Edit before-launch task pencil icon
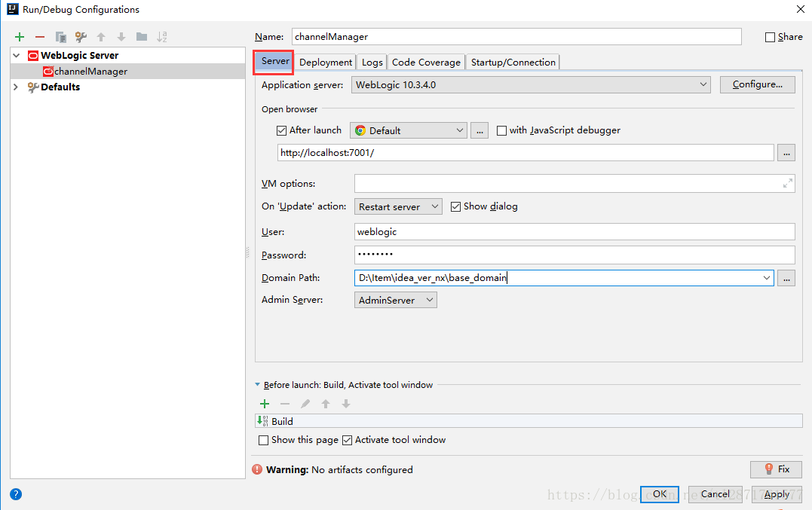Image resolution: width=812 pixels, height=510 pixels. pyautogui.click(x=305, y=404)
